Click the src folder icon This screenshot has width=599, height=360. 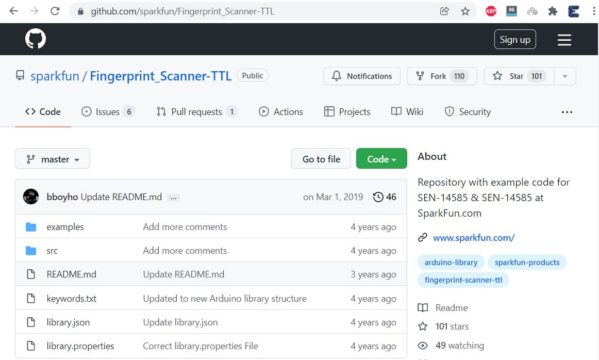[x=31, y=251]
